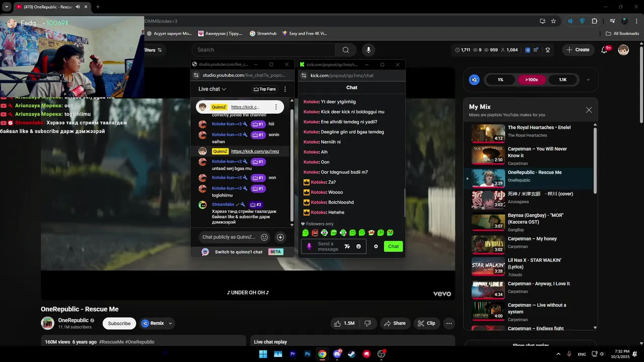Viewport: 644px width, 362px height.
Task: Open the Chrome three-dot menu
Action: coord(636,21)
